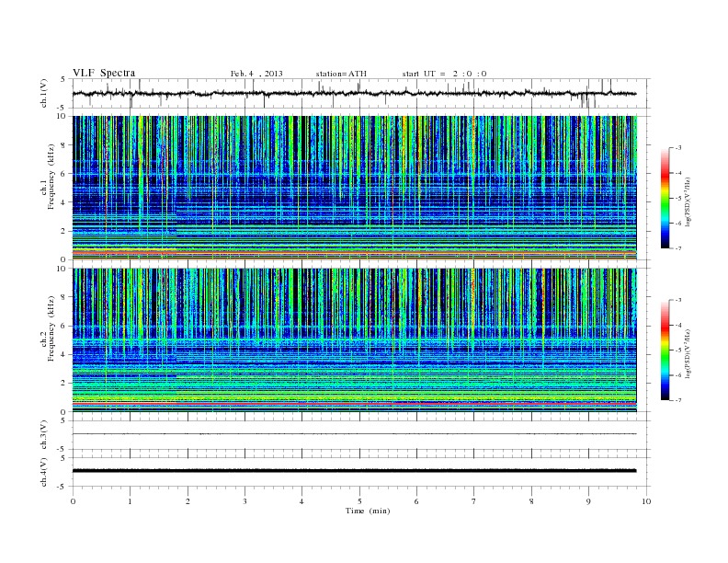
Task: Click the "station=ATH" header label
Action: (x=341, y=74)
